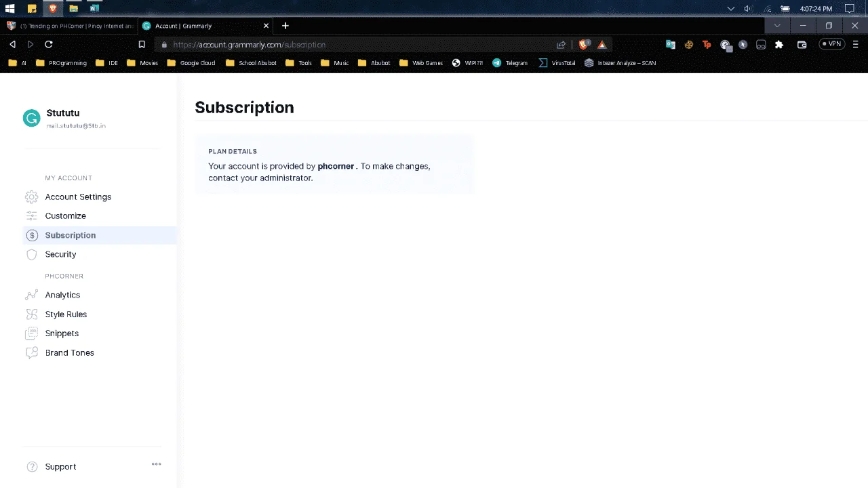Open the Web Games bookmarks folder
Image resolution: width=868 pixels, height=488 pixels.
[x=421, y=63]
